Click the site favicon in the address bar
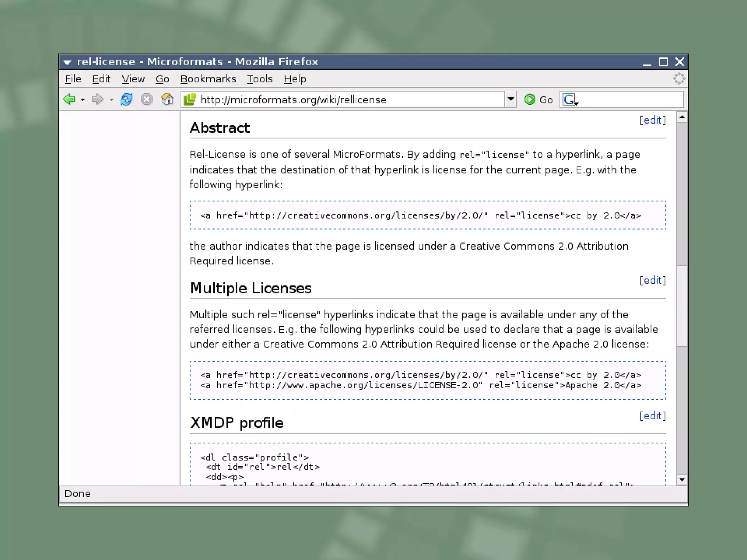The image size is (747, 560). pyautogui.click(x=190, y=100)
